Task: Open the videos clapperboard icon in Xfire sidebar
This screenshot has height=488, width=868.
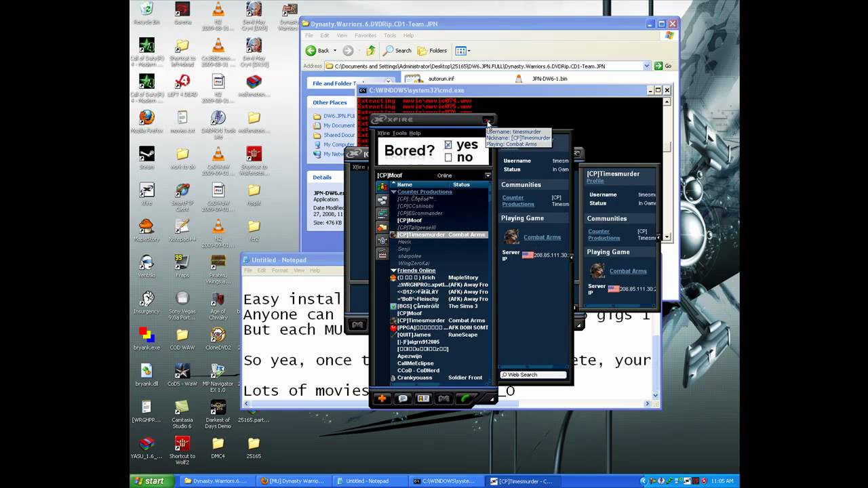Action: pos(382,254)
